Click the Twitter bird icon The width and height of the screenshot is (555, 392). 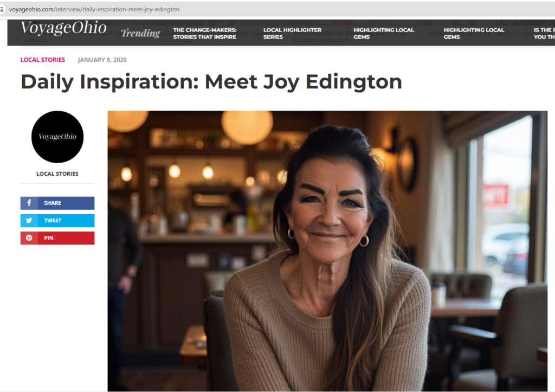tap(29, 220)
